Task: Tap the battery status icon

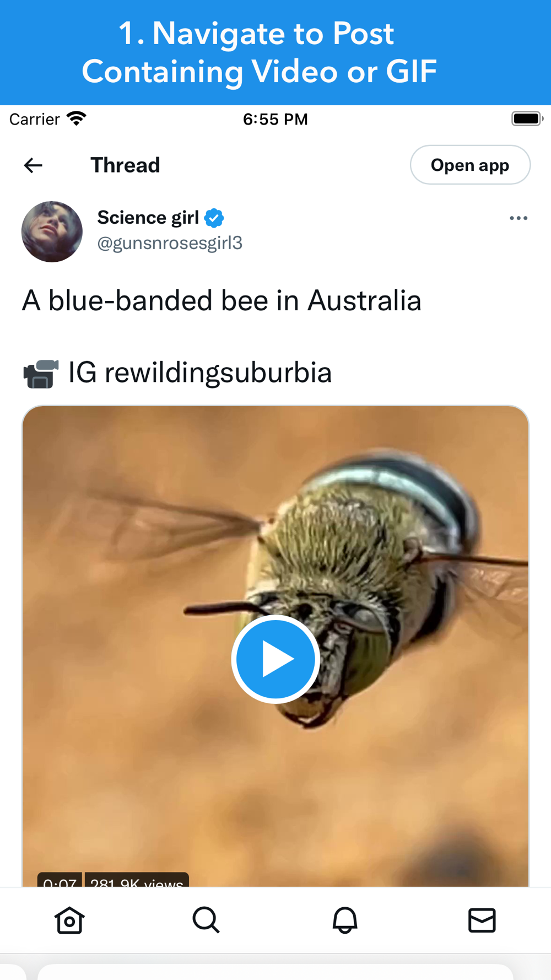Action: (527, 119)
